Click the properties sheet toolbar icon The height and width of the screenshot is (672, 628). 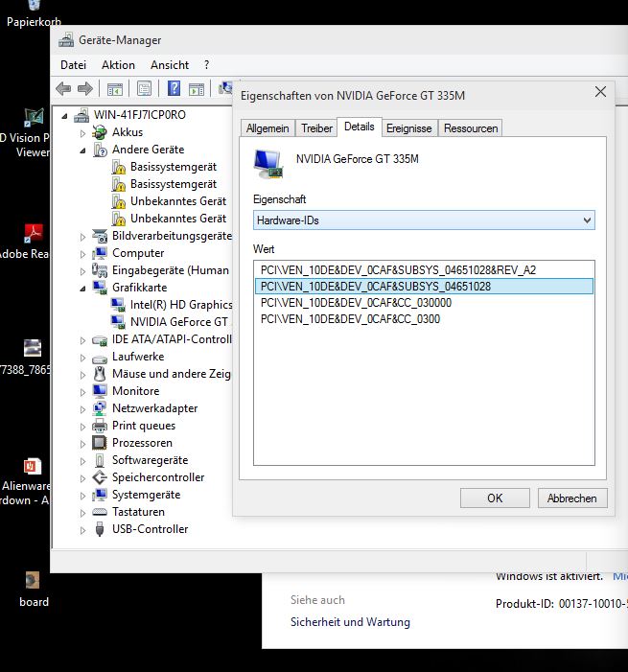(145, 89)
